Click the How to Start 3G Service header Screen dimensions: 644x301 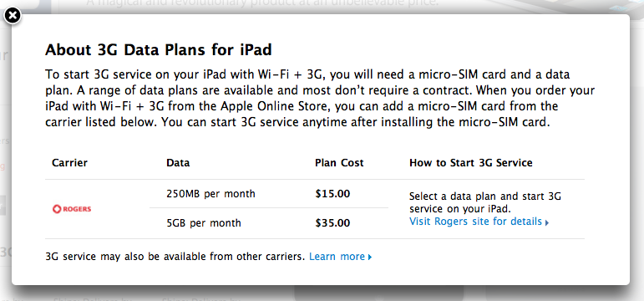pyautogui.click(x=470, y=163)
